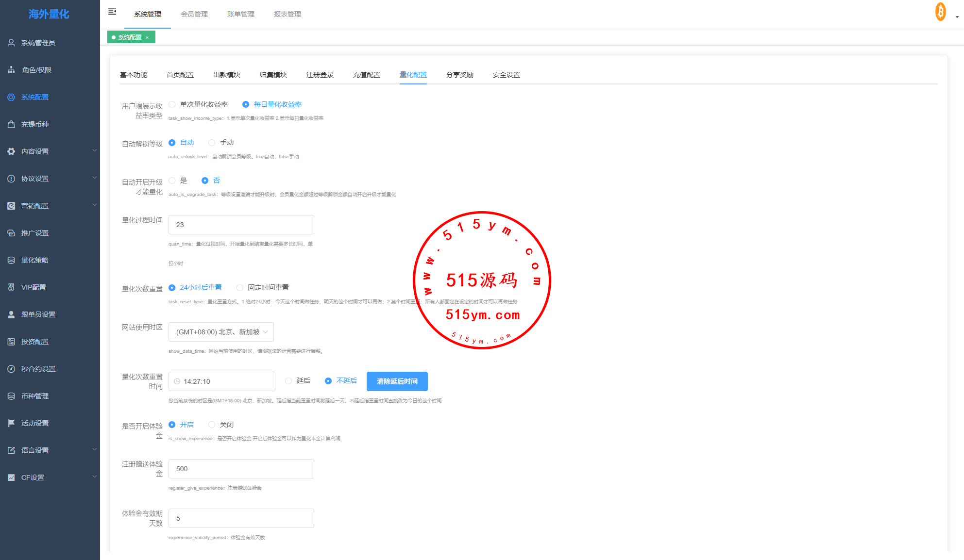The image size is (964, 560).
Task: Click the 量化过程时间 input field
Action: (x=241, y=225)
